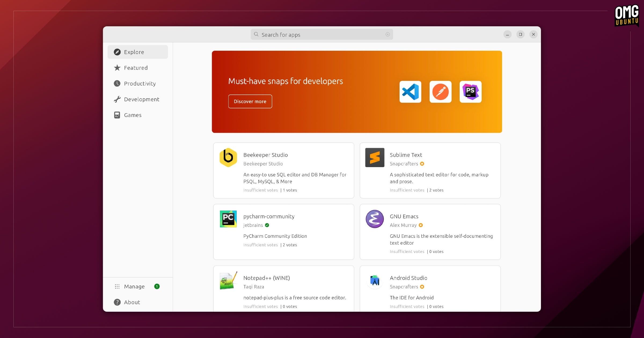Open the pycharm-community app title

(269, 216)
